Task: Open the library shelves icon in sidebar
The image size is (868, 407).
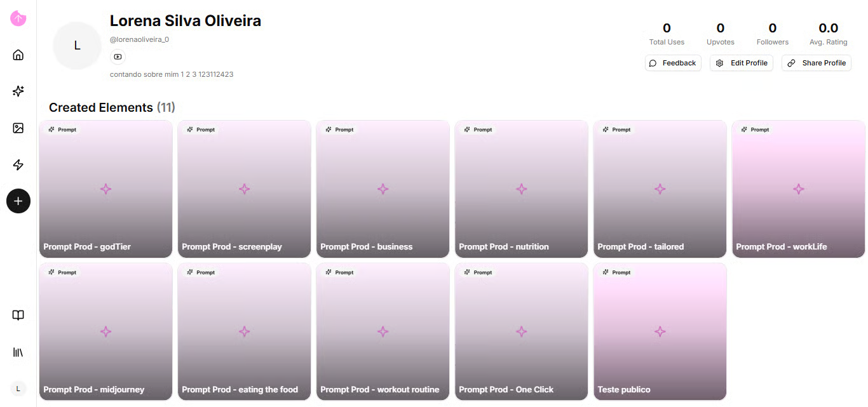Action: pyautogui.click(x=18, y=352)
